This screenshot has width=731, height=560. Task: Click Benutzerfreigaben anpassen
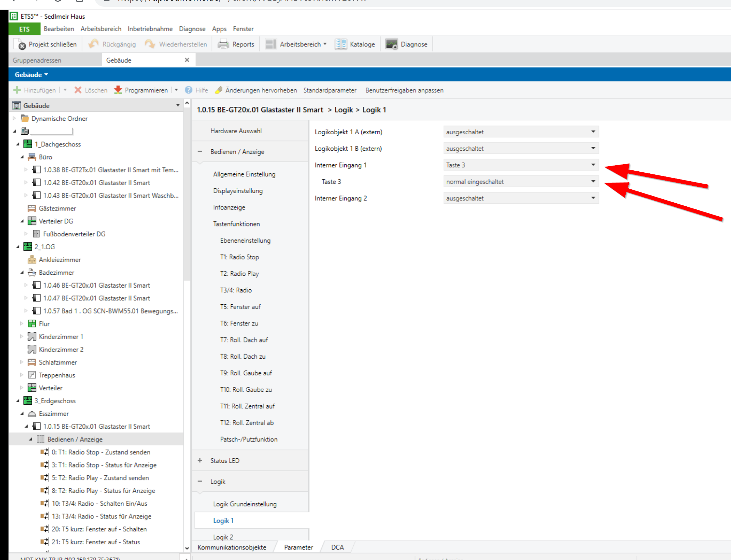pyautogui.click(x=404, y=90)
